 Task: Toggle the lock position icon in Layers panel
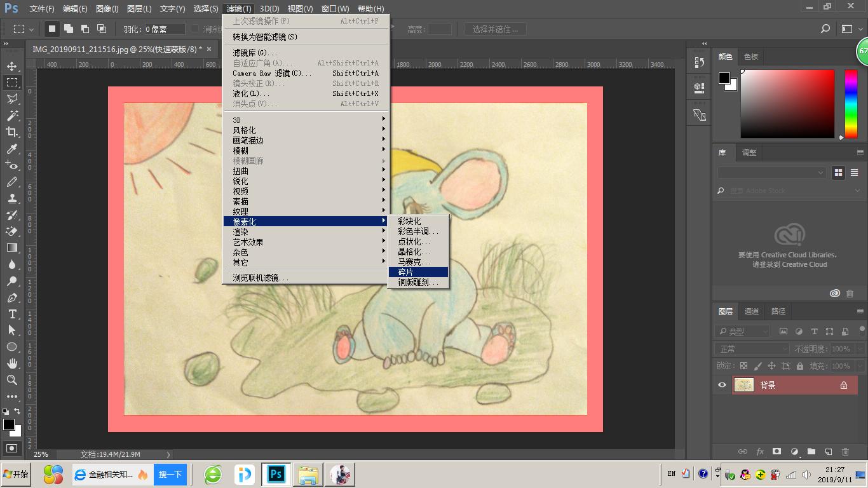pos(771,366)
